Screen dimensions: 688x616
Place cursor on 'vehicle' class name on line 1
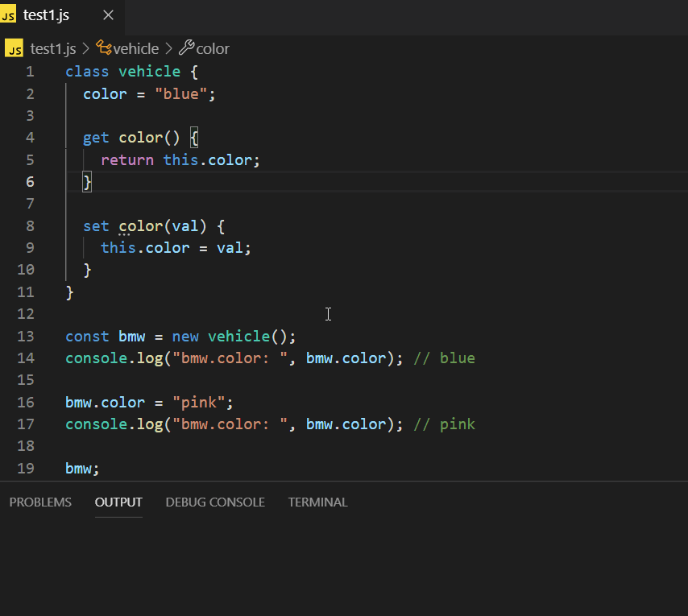(149, 72)
